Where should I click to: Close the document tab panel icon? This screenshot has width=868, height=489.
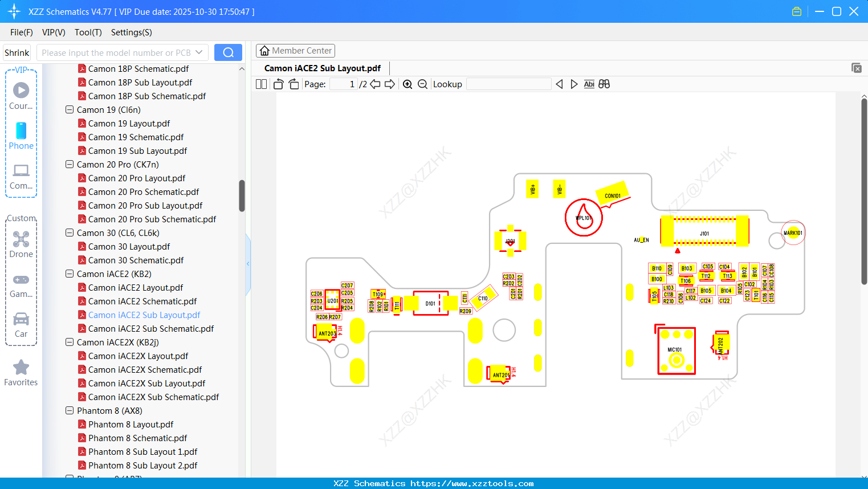coord(857,68)
